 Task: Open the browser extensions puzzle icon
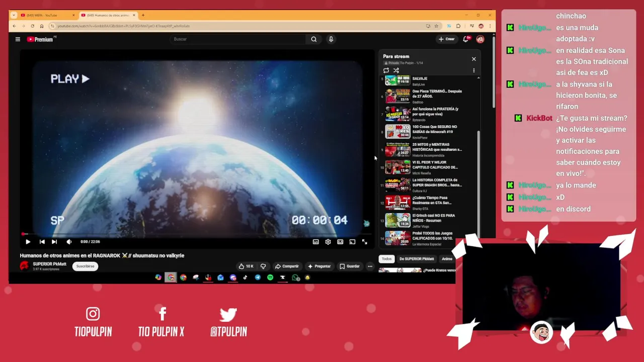458,26
